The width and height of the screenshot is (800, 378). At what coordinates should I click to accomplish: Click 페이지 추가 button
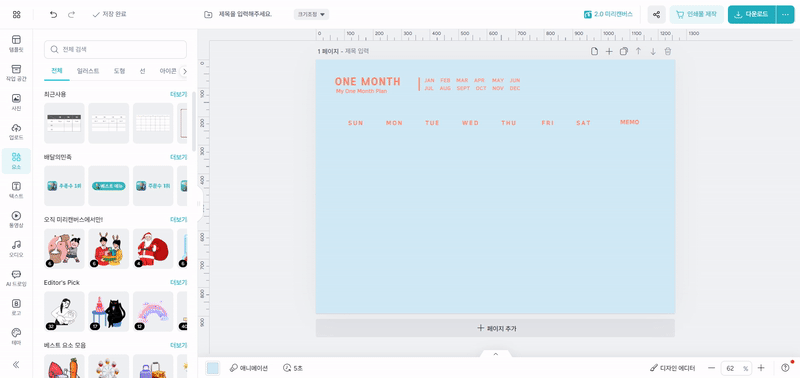[x=495, y=328]
